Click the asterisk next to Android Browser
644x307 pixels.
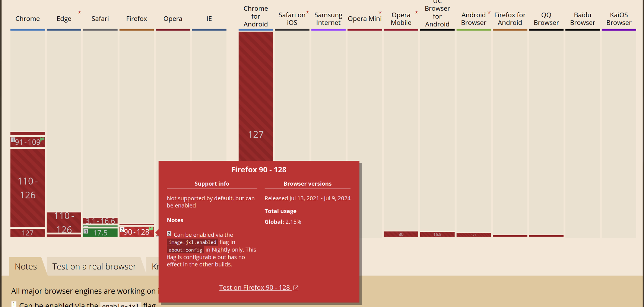pyautogui.click(x=489, y=13)
